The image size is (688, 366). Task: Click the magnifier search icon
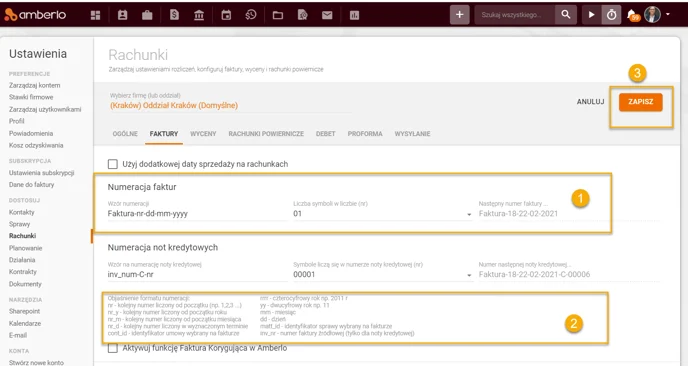coord(566,14)
